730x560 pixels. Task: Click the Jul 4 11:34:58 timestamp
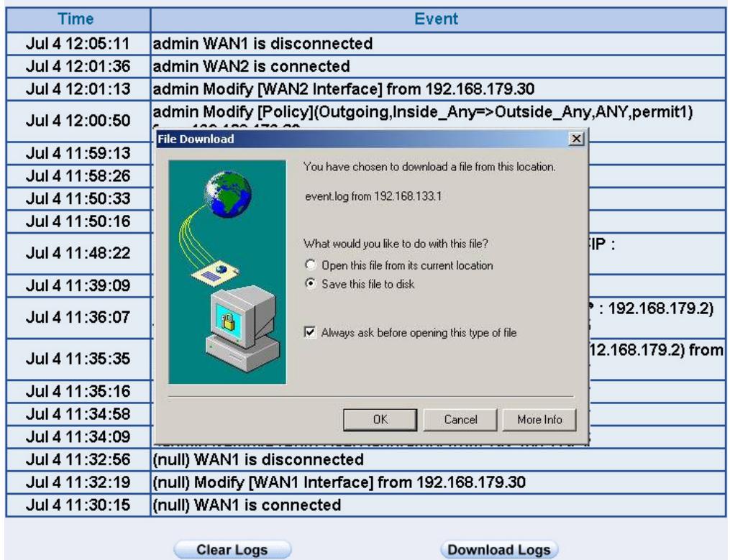[78, 414]
